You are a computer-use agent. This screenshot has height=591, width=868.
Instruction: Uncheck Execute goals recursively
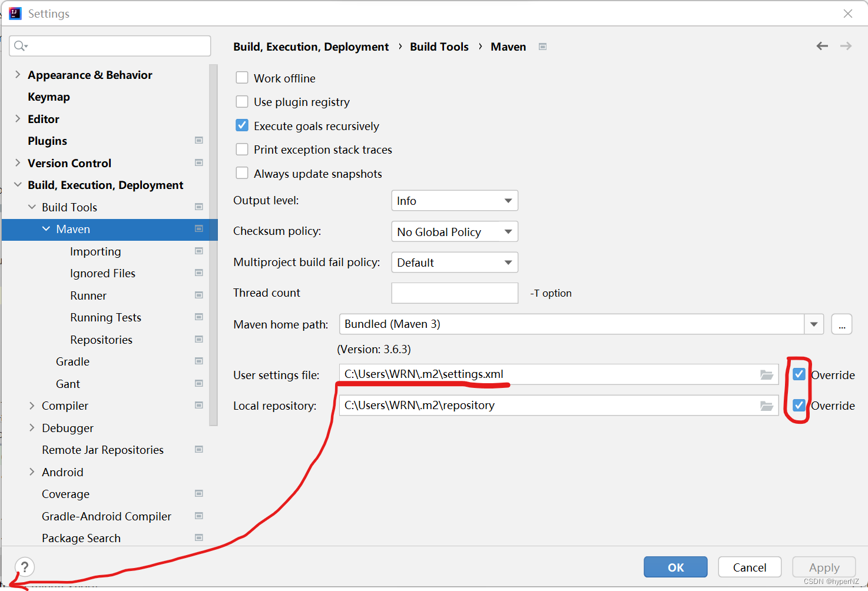click(x=242, y=125)
